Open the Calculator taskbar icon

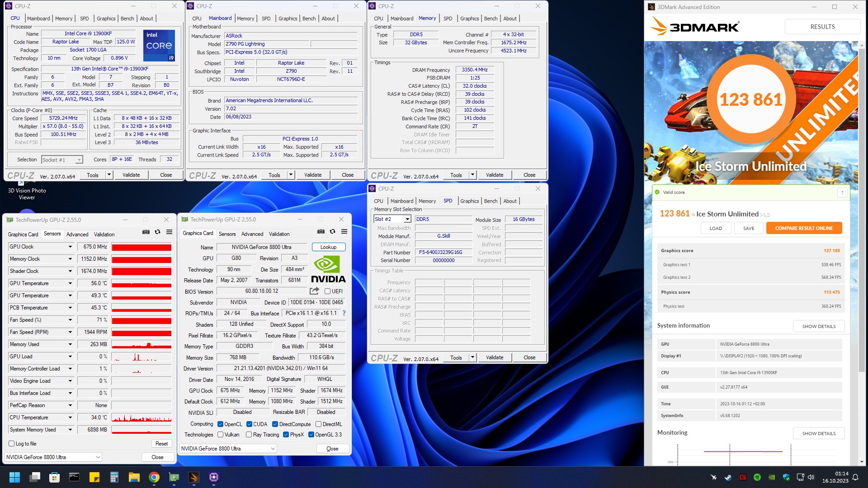114,477
